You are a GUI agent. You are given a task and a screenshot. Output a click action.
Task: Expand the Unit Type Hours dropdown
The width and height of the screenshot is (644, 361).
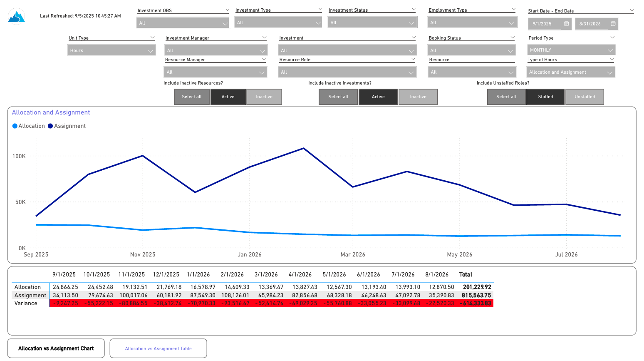point(111,50)
